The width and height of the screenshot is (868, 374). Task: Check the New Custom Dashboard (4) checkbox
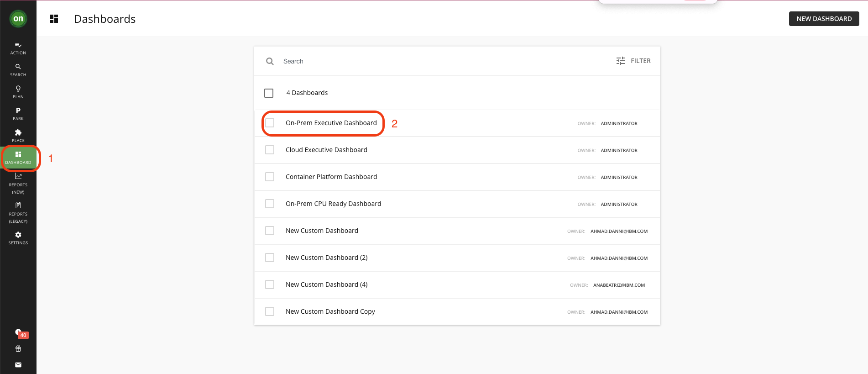click(270, 284)
